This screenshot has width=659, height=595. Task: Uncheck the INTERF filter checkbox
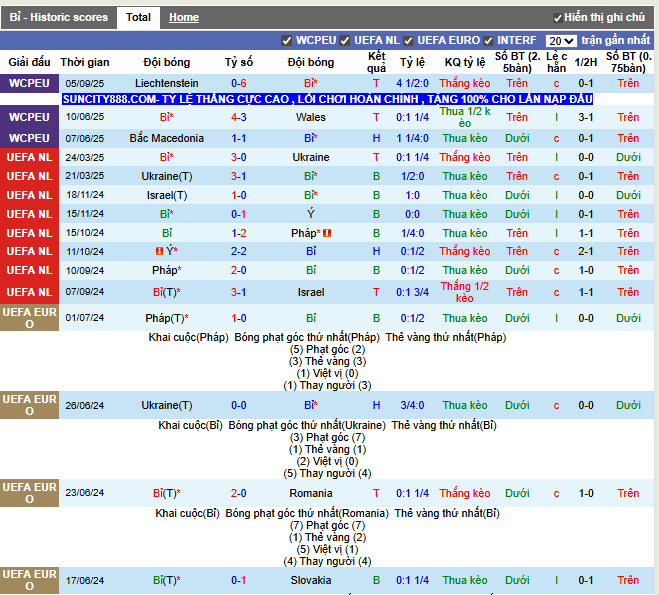(488, 41)
